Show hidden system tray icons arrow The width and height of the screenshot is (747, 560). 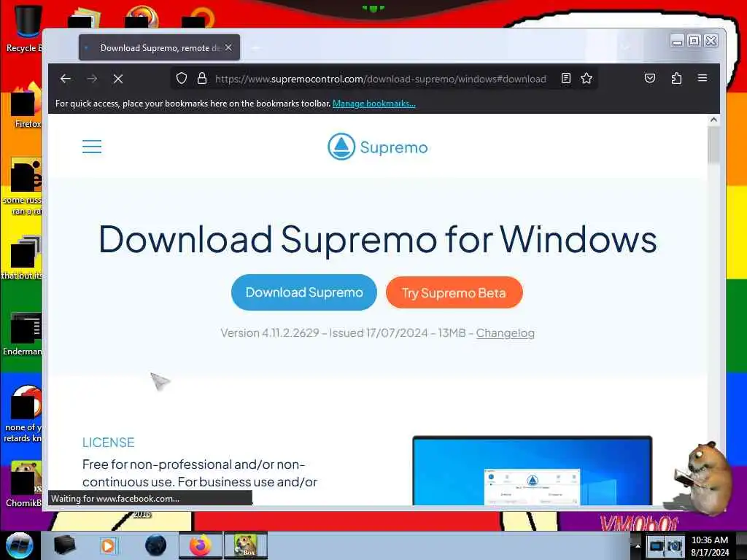638,545
